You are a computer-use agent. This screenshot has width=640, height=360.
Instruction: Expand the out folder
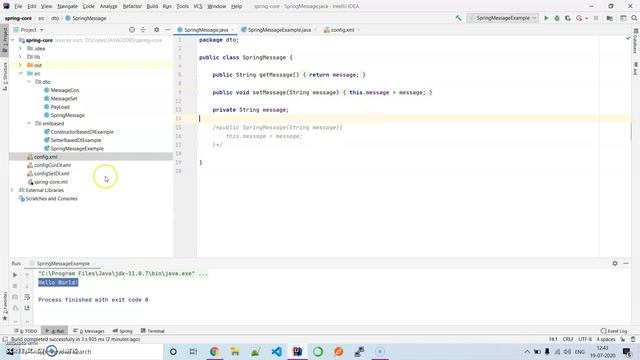point(20,65)
